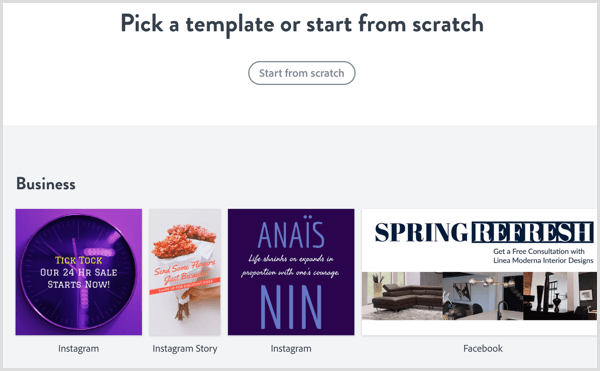Select the Business category heading
Screen dimensions: 600x371
tap(46, 184)
